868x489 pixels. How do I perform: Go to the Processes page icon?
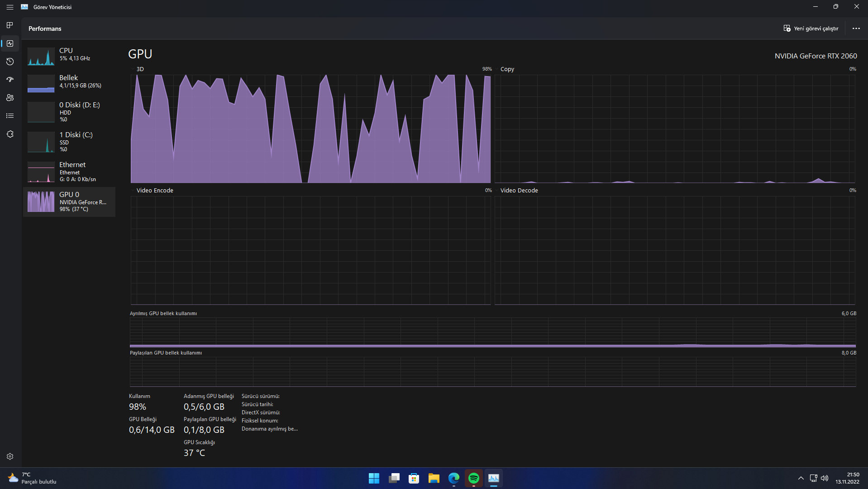(10, 25)
